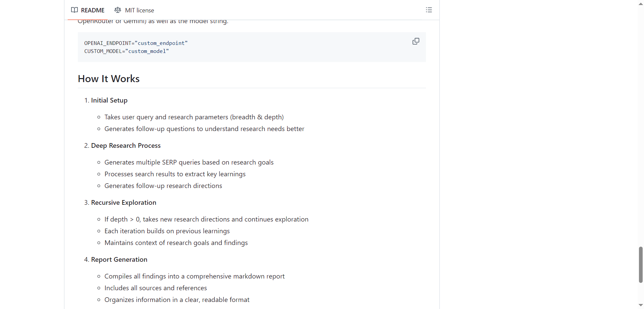The height and width of the screenshot is (309, 644).
Task: Open the MIT license text link
Action: 140,10
